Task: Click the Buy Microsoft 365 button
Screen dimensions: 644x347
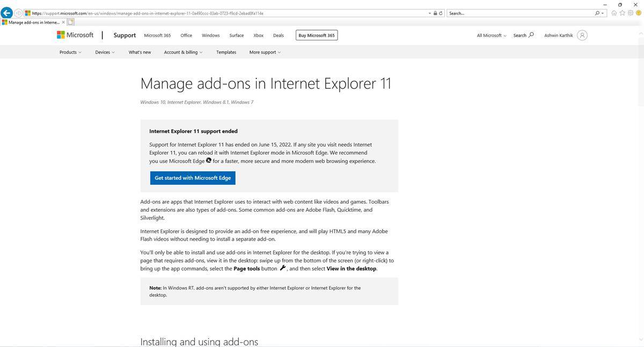Action: (316, 35)
